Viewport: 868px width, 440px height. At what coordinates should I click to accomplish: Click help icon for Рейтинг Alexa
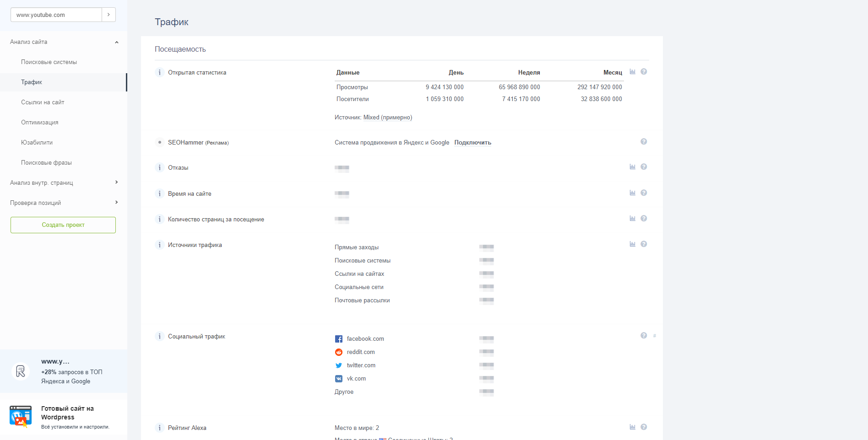click(644, 427)
